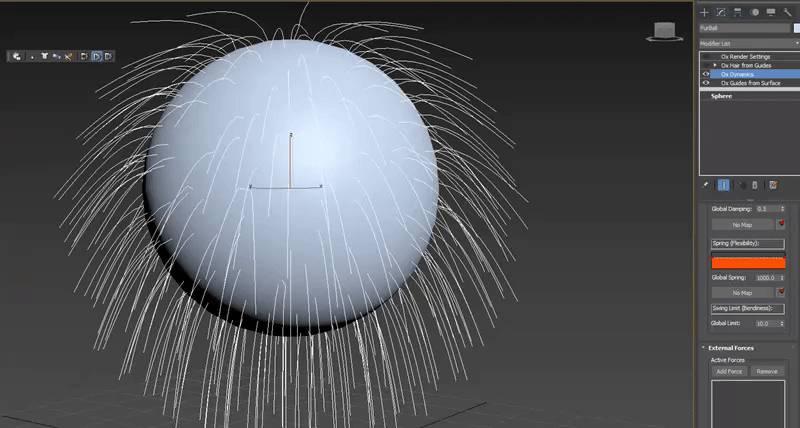Click the Remove force button

766,371
